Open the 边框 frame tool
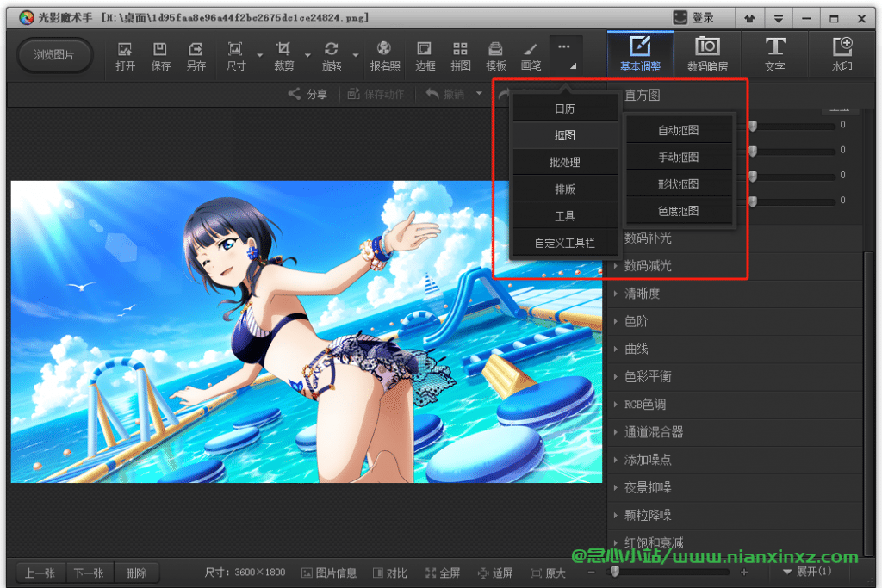This screenshot has height=588, width=882. 425,56
